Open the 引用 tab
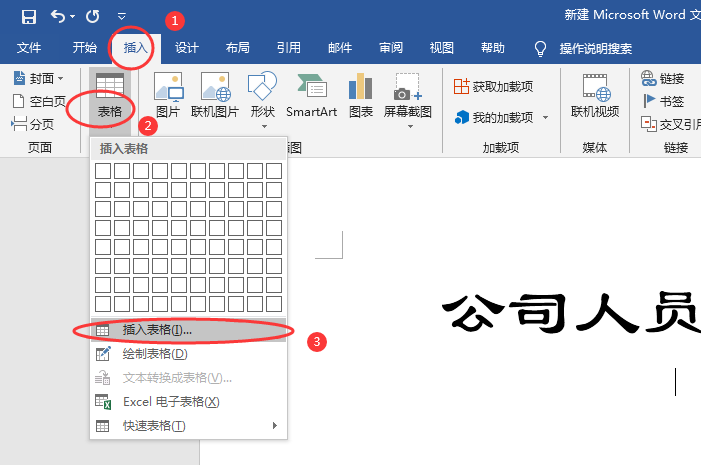This screenshot has width=701, height=465. pos(288,47)
